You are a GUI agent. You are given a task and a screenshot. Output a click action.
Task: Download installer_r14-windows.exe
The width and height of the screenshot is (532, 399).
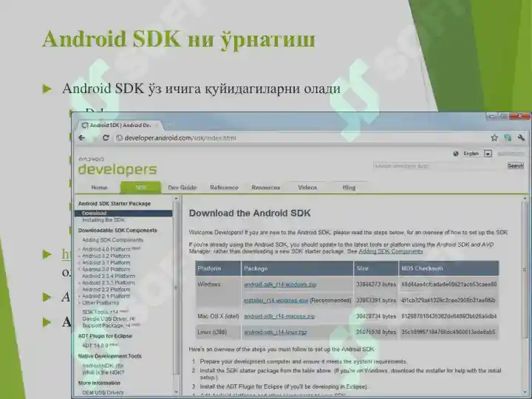pyautogui.click(x=276, y=300)
